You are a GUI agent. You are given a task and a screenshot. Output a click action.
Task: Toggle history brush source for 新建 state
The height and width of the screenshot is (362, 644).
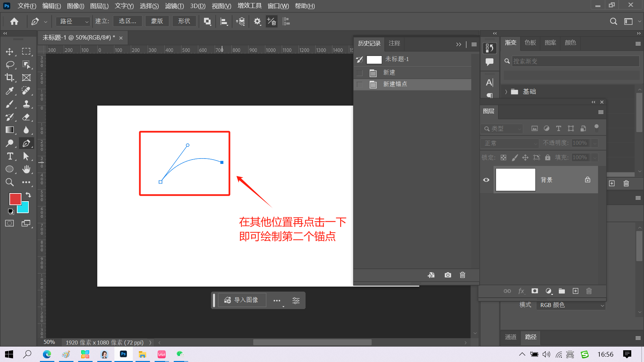tap(360, 73)
